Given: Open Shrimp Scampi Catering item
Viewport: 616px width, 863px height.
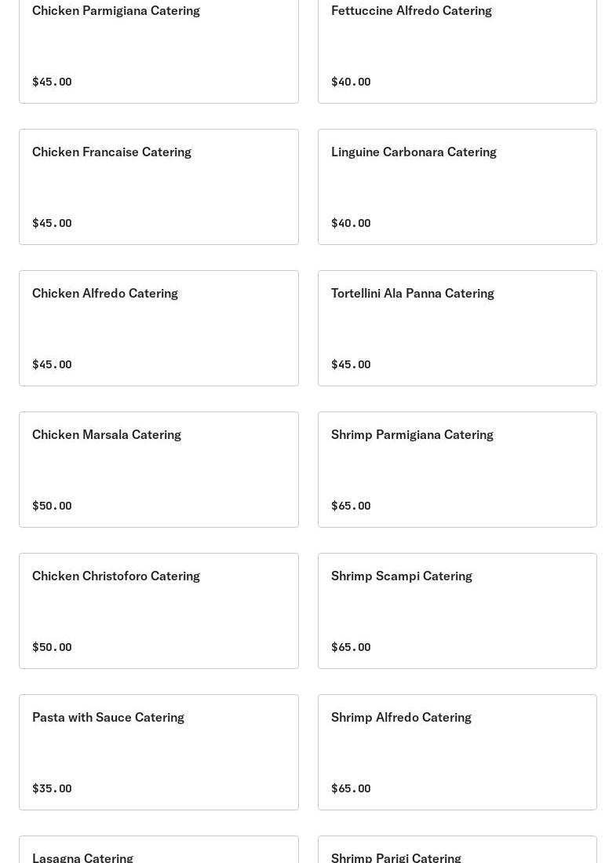Looking at the screenshot, I should pyautogui.click(x=457, y=610).
